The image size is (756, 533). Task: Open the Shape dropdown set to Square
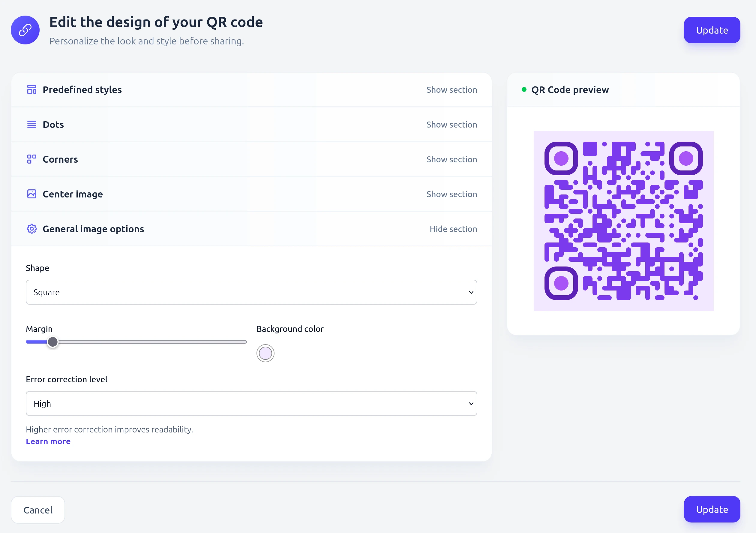[x=251, y=292]
